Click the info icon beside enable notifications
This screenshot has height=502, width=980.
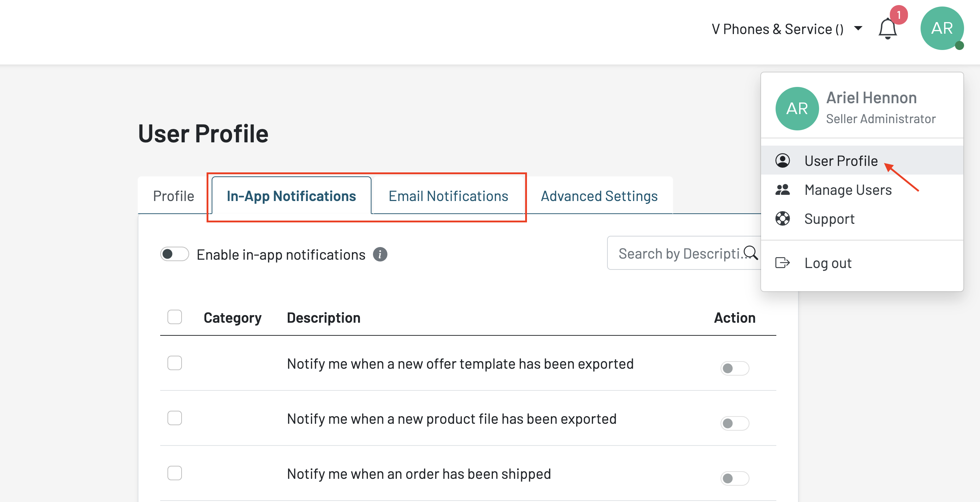pyautogui.click(x=380, y=254)
